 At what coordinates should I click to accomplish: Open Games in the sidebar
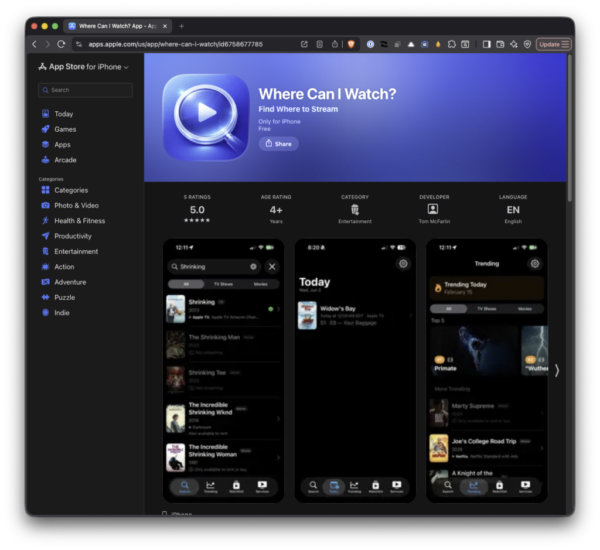click(x=59, y=129)
